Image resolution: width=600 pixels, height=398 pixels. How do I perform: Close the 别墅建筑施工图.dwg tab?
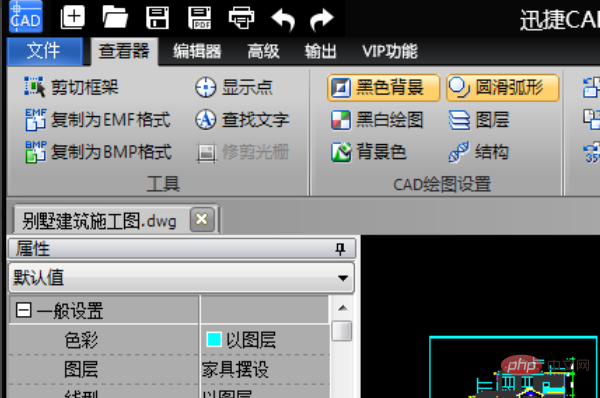tap(202, 220)
